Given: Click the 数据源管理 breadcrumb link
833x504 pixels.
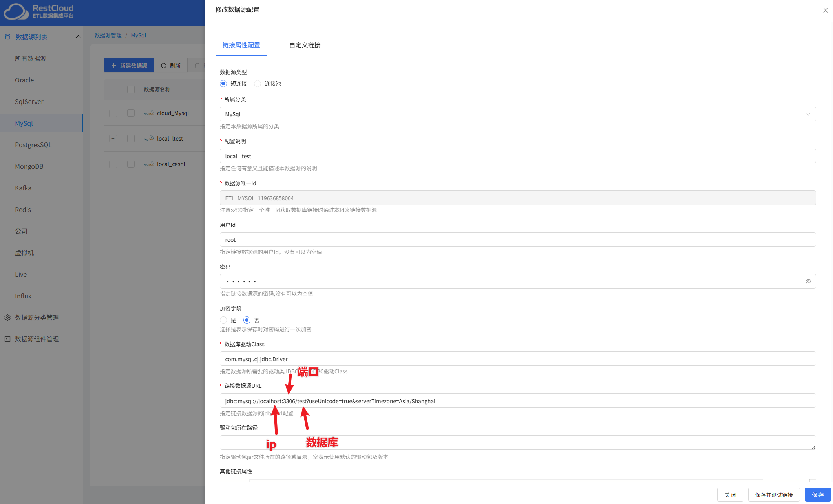Looking at the screenshot, I should (108, 35).
